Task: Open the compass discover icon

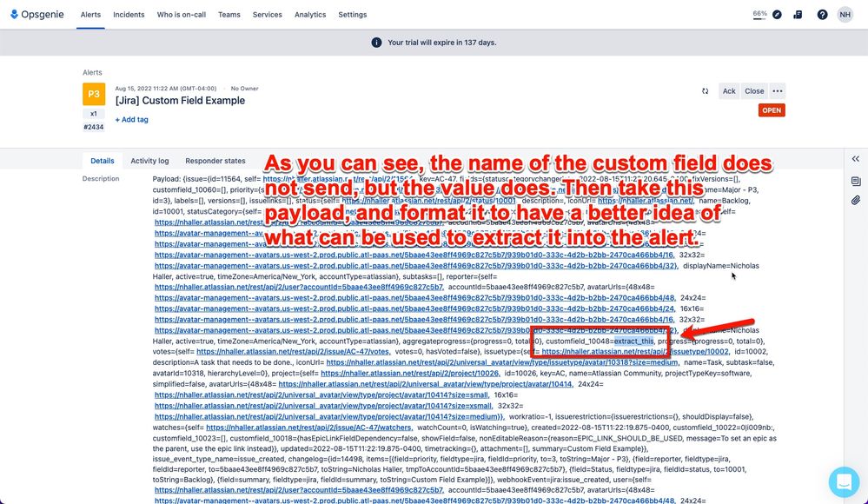Action: point(778,15)
